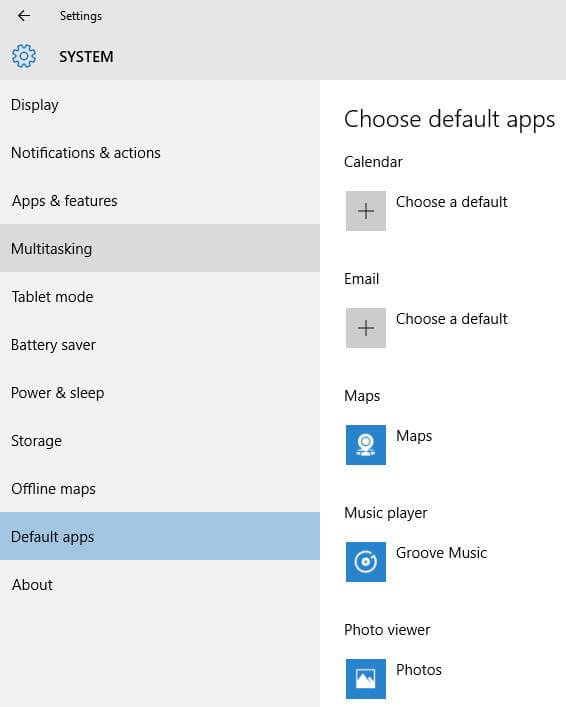This screenshot has height=707, width=566.
Task: Click the 'Music player' section label
Action: 386,513
